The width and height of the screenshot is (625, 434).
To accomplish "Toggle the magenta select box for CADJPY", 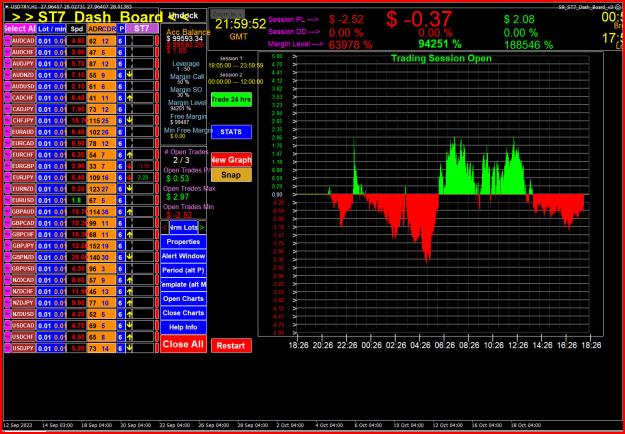I will coord(7,109).
